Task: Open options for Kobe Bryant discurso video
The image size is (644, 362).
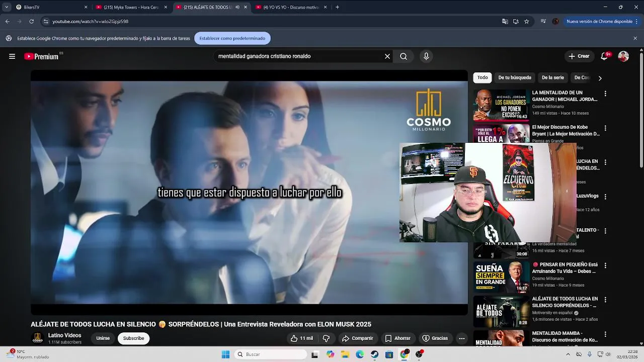Action: (x=605, y=128)
